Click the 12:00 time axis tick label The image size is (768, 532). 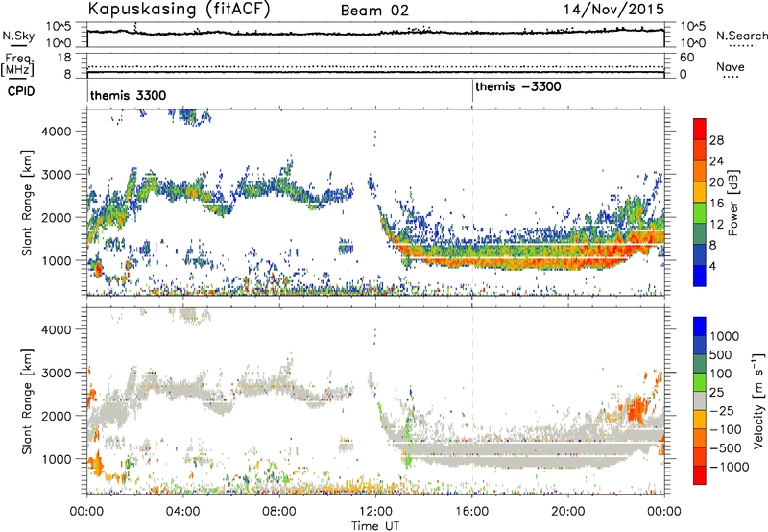[x=375, y=512]
